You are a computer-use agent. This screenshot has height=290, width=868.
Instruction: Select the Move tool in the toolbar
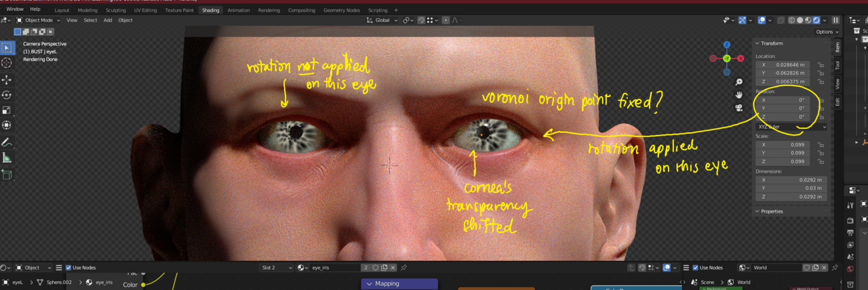7,79
